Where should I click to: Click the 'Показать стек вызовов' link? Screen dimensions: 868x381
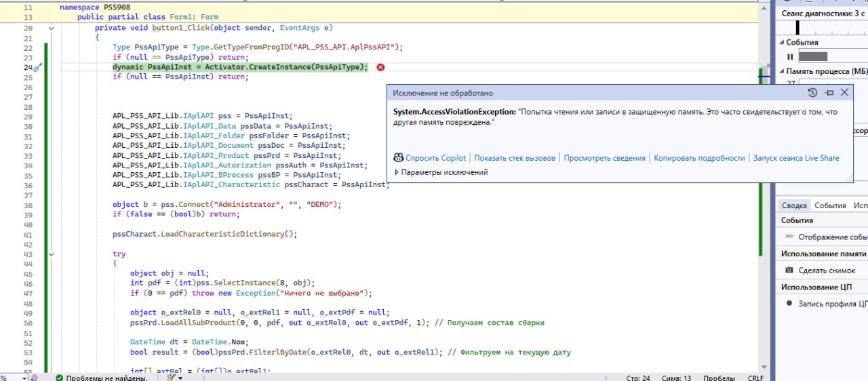coord(515,158)
